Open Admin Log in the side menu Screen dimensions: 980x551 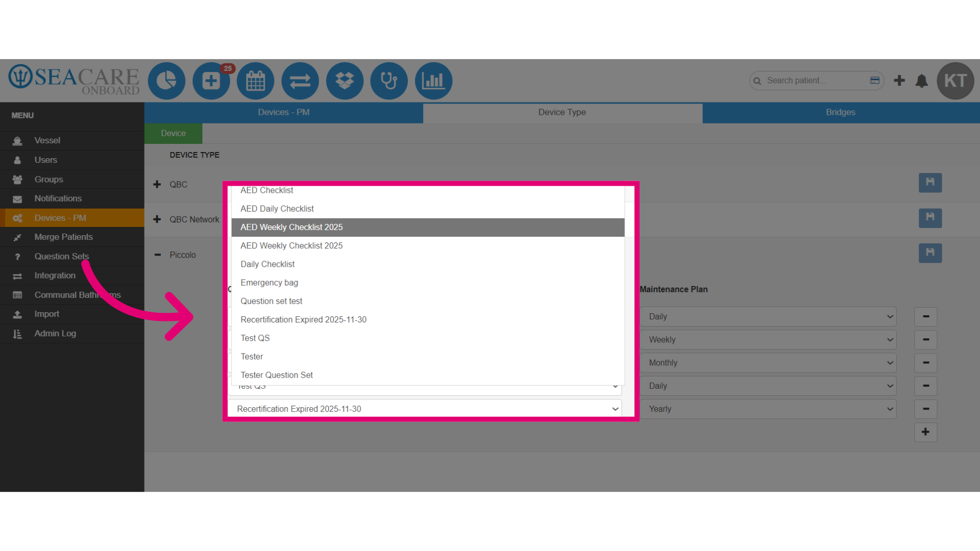point(72,333)
